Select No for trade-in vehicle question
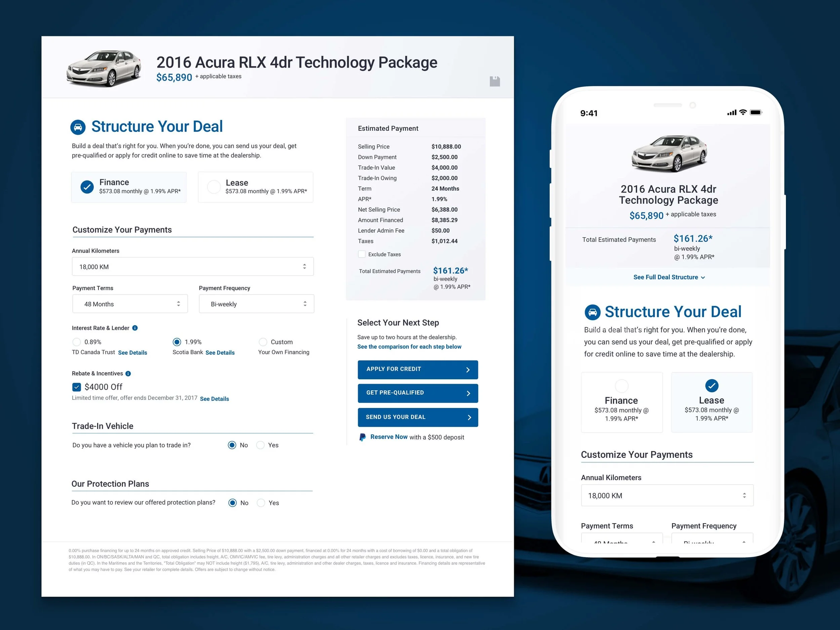Viewport: 840px width, 630px height. click(x=232, y=445)
